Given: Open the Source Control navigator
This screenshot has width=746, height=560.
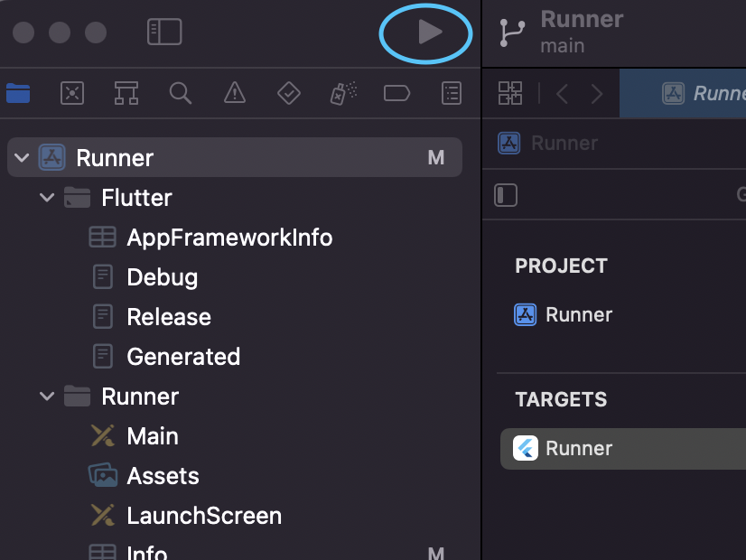Looking at the screenshot, I should [x=72, y=93].
